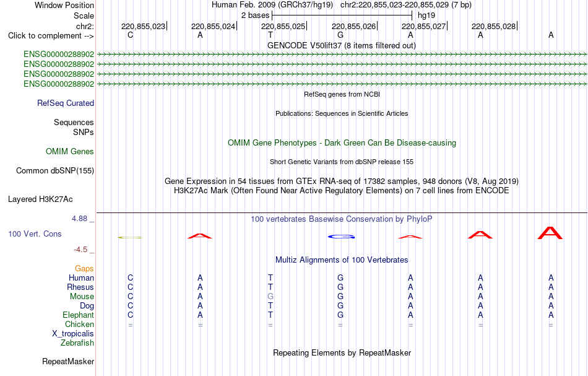
Task: Click Repeating Elements by RepeatMasker title
Action: 342,353
